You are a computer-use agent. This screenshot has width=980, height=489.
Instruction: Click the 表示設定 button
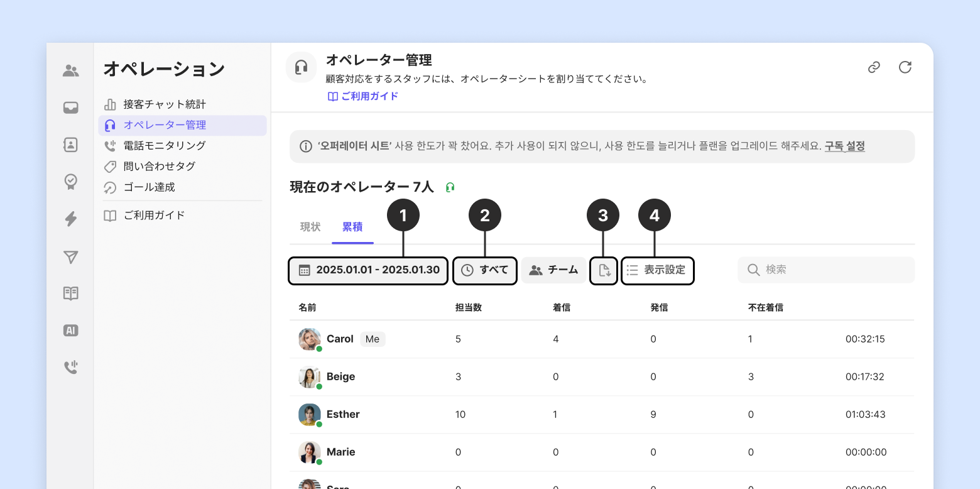pos(658,270)
